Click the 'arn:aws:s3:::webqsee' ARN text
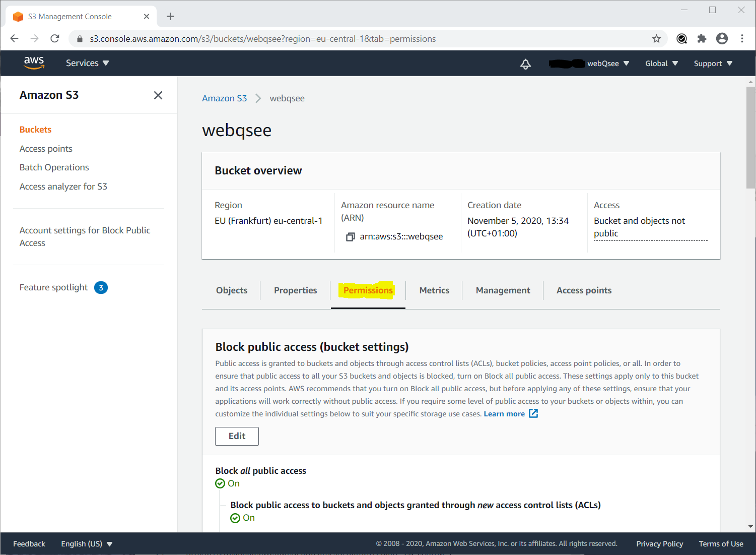This screenshot has height=555, width=756. [401, 236]
